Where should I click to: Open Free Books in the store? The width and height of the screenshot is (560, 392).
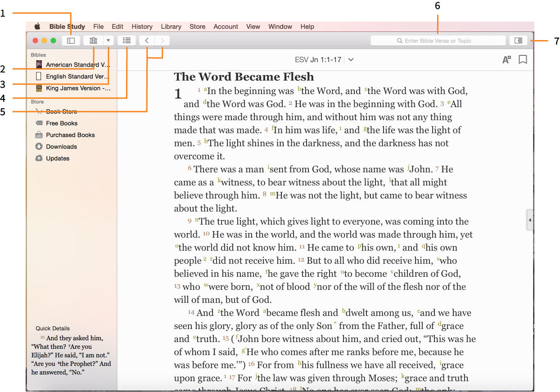62,123
